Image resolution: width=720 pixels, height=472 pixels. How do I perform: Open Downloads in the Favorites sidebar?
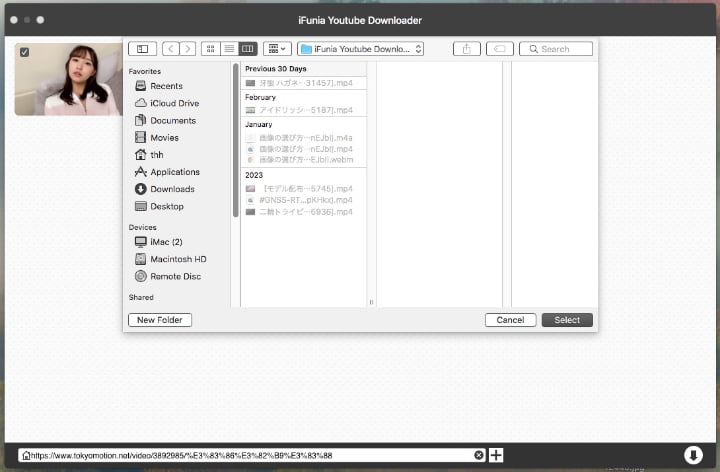point(172,189)
